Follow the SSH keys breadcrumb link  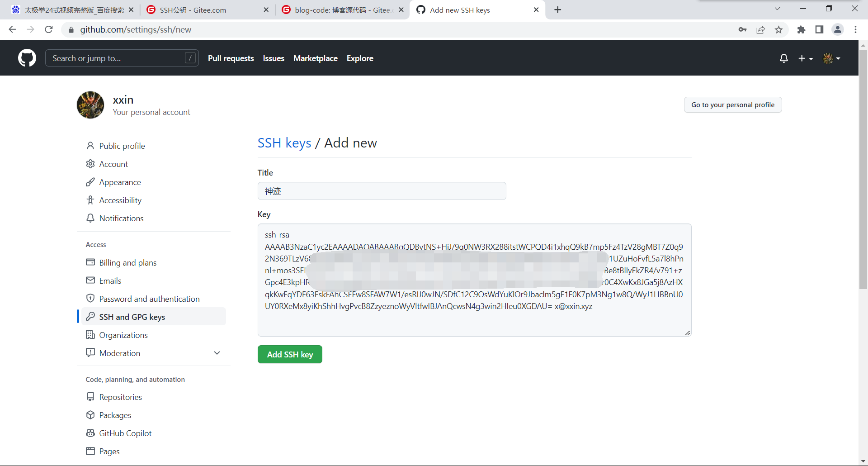(x=284, y=143)
